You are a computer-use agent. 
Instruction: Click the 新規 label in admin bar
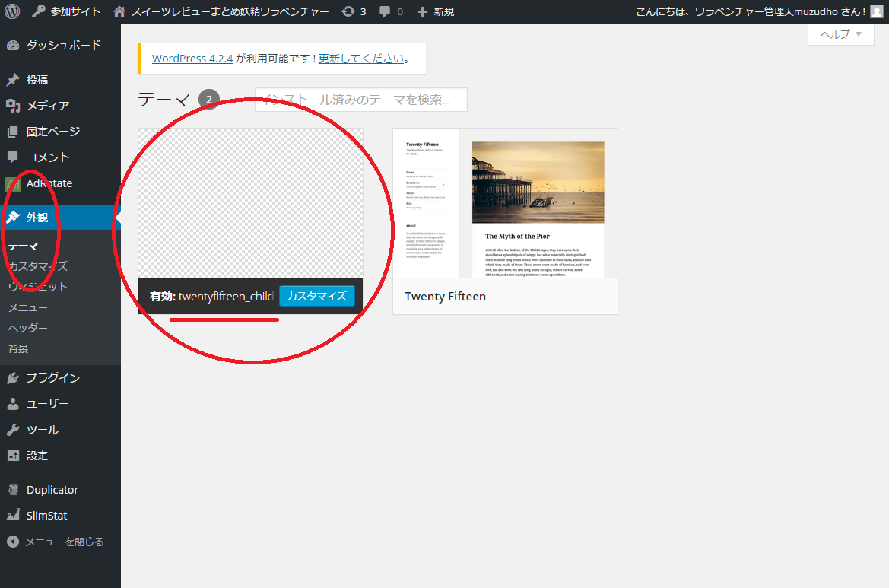[444, 11]
